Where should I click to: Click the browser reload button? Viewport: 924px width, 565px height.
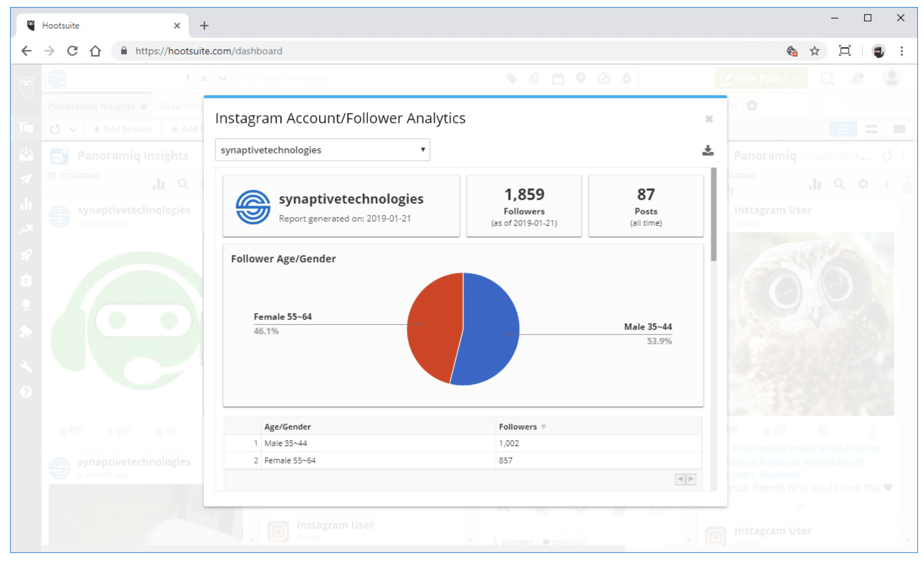(x=72, y=51)
